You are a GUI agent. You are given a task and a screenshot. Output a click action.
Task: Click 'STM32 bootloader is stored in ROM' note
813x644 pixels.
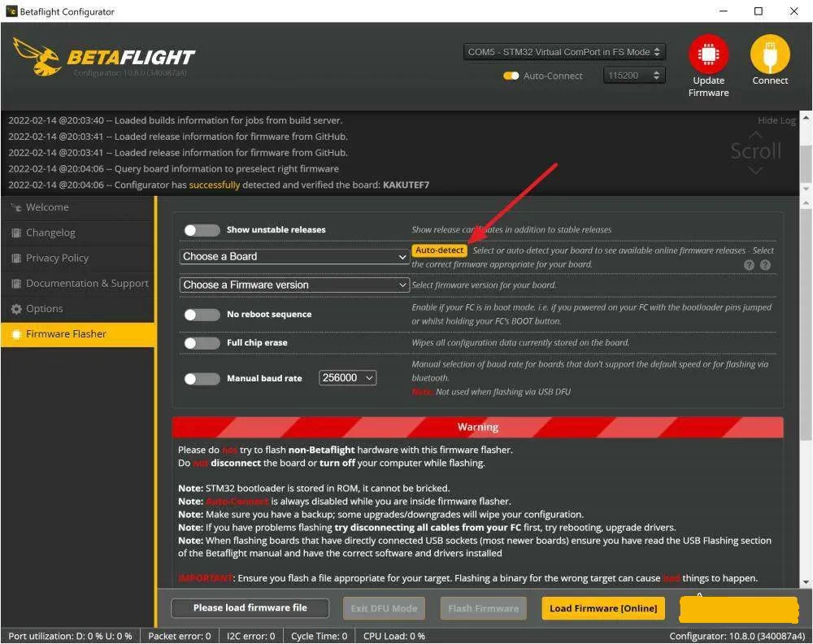tap(314, 489)
